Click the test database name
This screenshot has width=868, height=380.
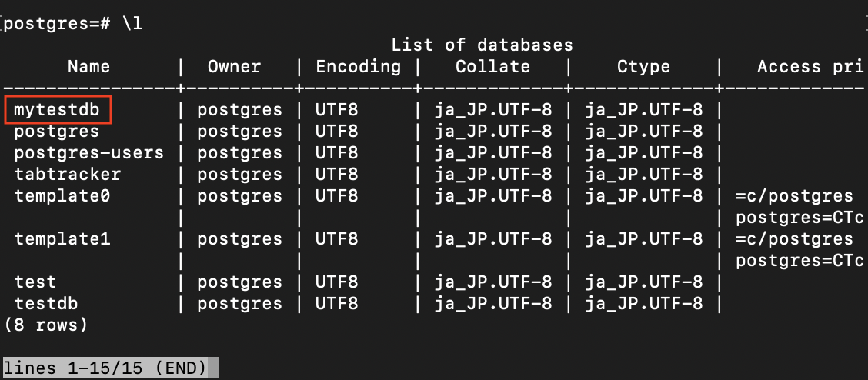pos(35,282)
